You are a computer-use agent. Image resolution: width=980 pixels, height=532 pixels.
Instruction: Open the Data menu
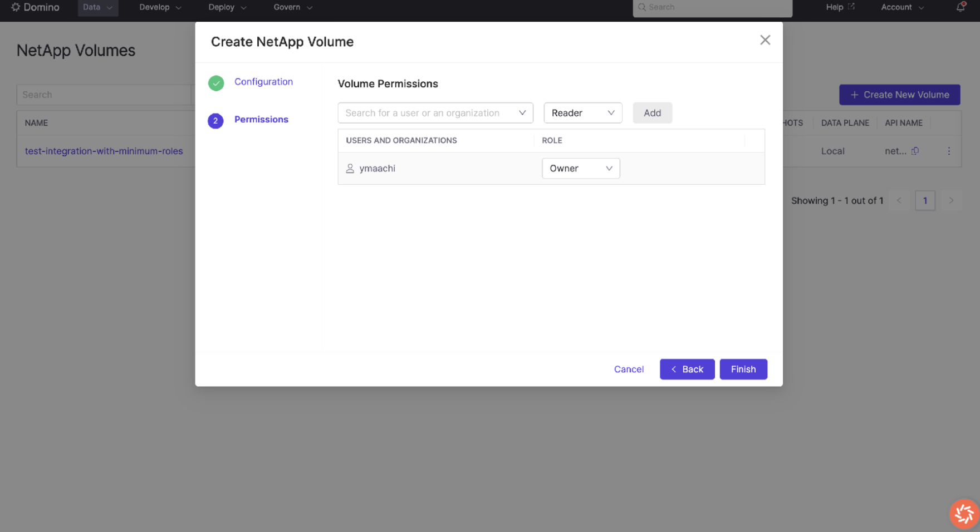[97, 7]
